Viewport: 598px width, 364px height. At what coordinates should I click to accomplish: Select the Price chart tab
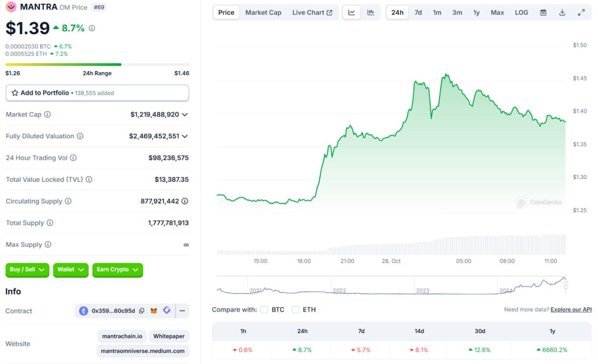(x=226, y=13)
